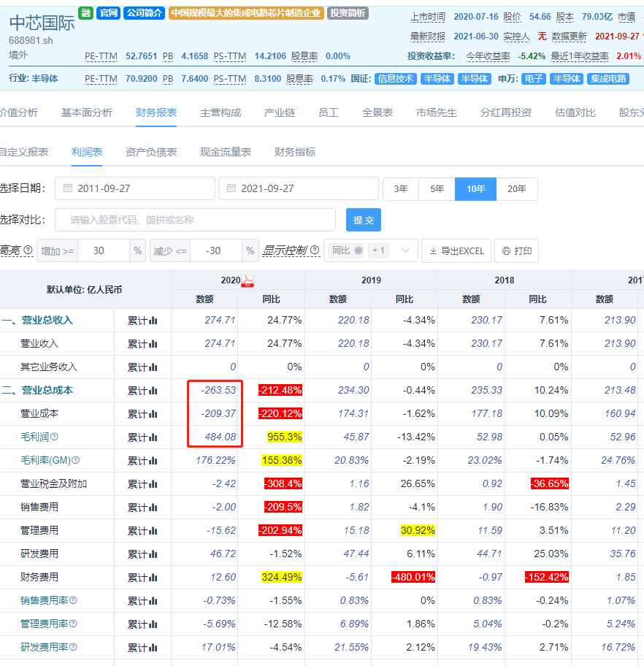Click the red -480.01% cell

[413, 577]
